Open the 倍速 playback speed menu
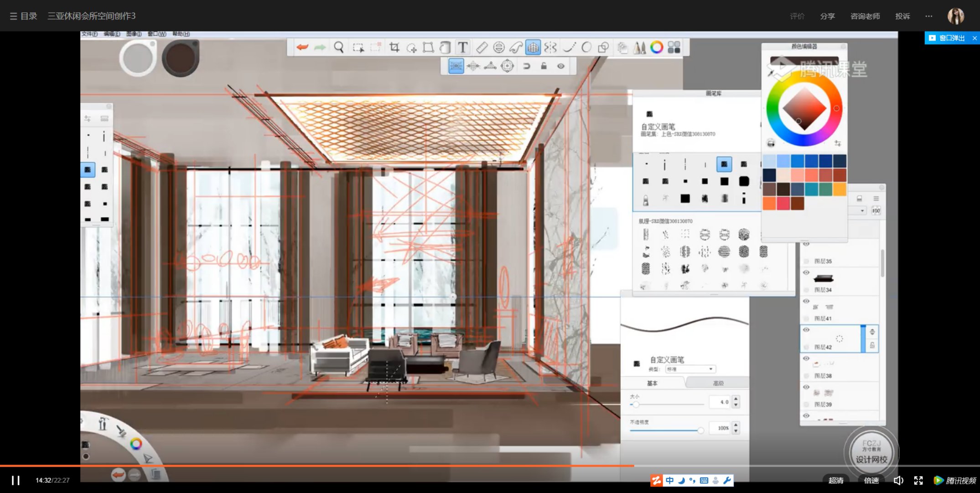This screenshot has width=980, height=493. (871, 480)
